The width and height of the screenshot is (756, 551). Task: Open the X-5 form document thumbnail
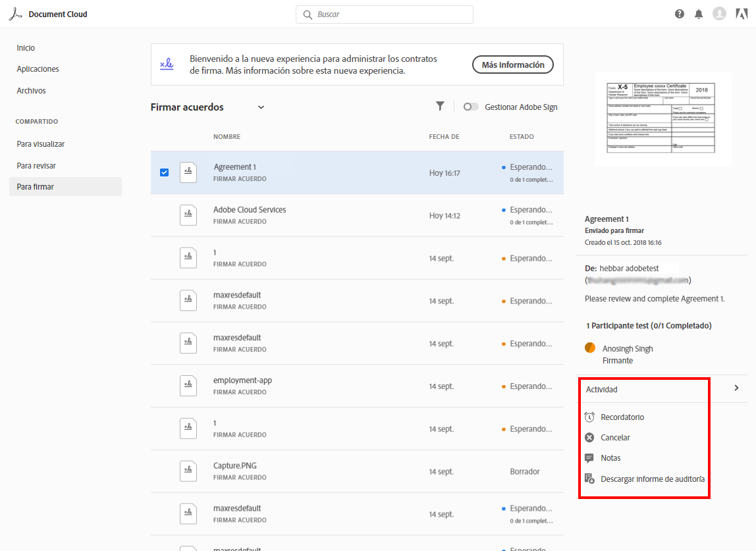click(x=661, y=118)
